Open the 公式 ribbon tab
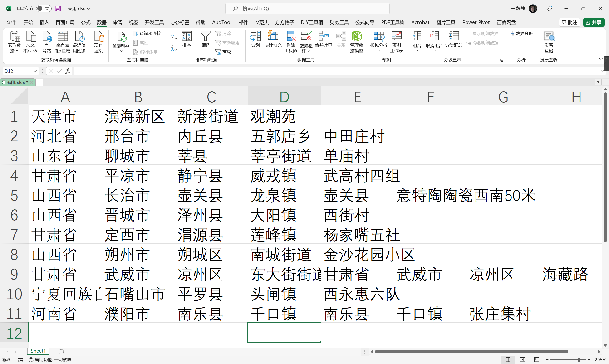 click(86, 22)
